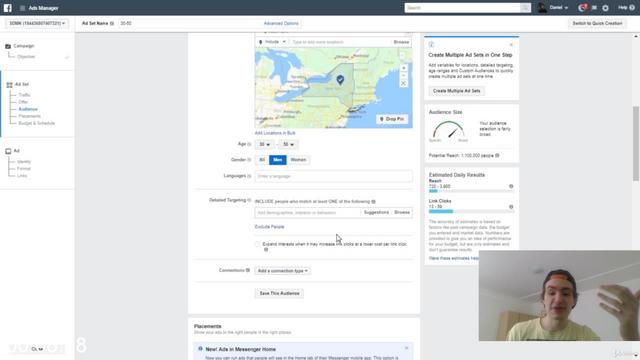The image size is (640, 360).
Task: Go to Identity under Ad
Action: [24, 162]
